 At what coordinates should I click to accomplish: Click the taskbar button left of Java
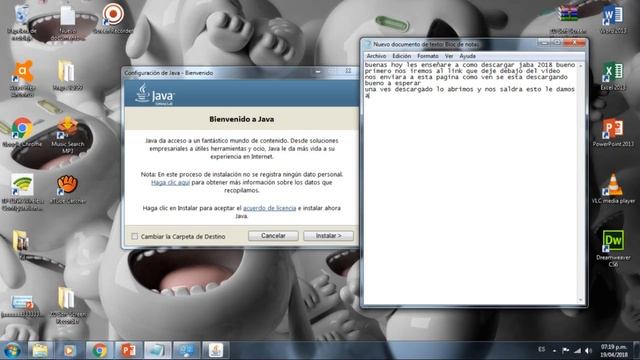[x=187, y=350]
